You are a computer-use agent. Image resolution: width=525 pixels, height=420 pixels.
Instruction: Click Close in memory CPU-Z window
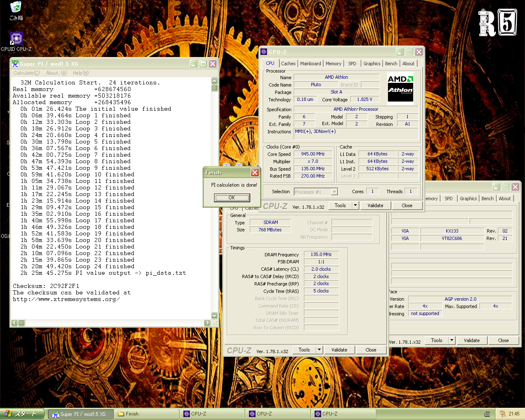(371, 350)
